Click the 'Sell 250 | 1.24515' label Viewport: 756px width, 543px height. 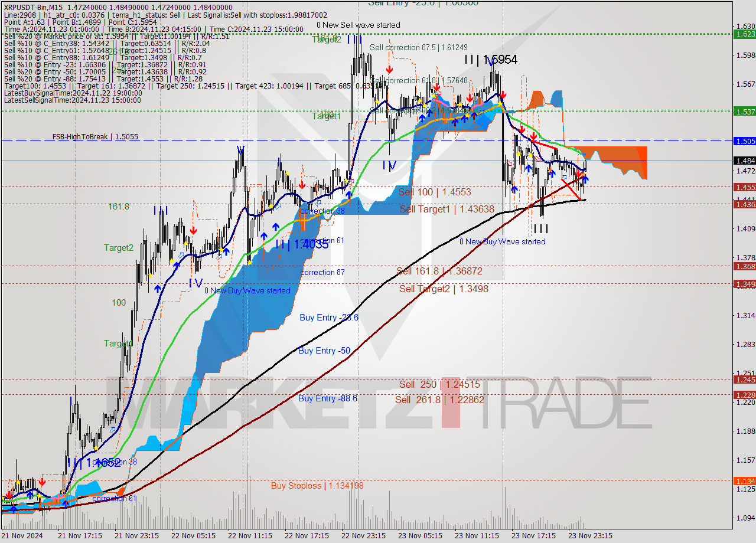pyautogui.click(x=439, y=384)
